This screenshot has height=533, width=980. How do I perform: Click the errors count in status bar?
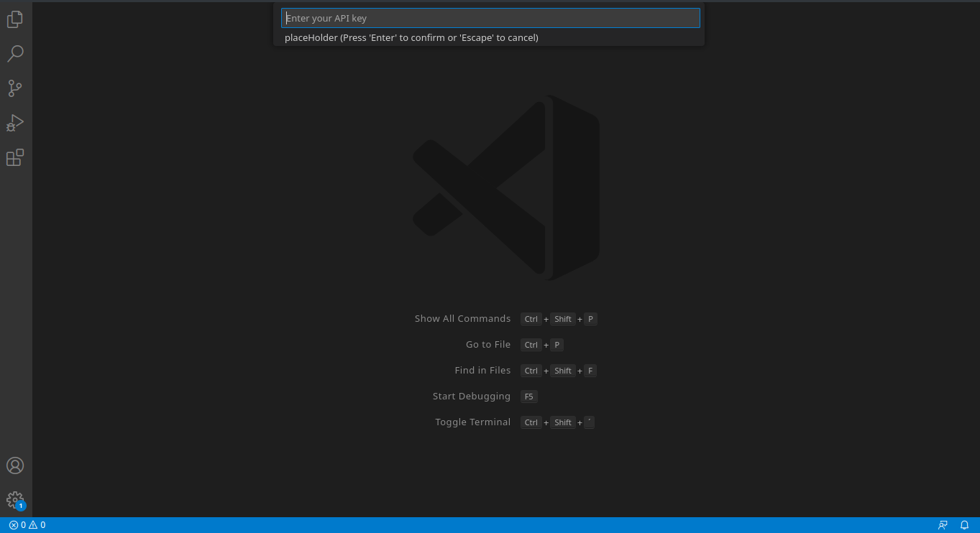point(17,525)
